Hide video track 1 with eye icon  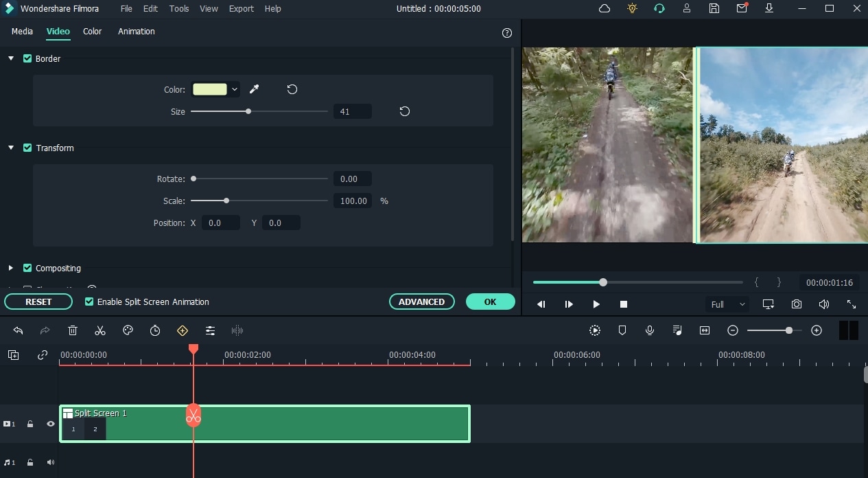(51, 424)
